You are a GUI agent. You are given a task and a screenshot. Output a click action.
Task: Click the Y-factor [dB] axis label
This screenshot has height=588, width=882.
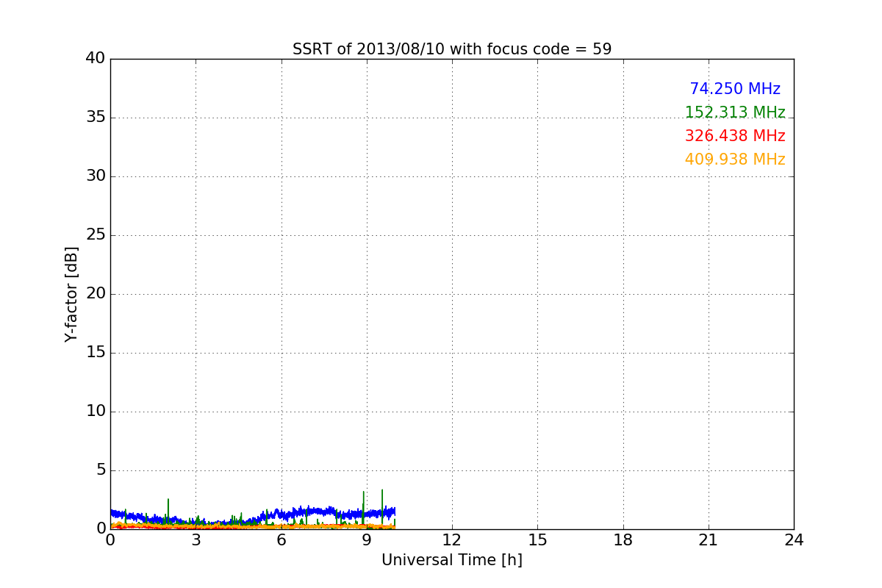tap(71, 294)
